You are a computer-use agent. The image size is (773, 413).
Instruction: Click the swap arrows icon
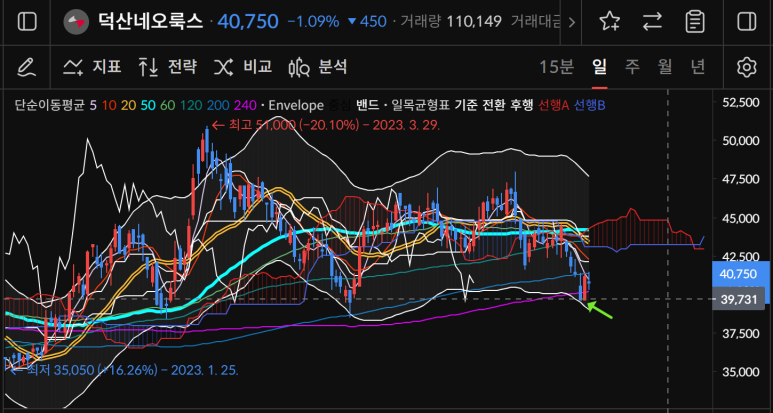click(x=652, y=22)
